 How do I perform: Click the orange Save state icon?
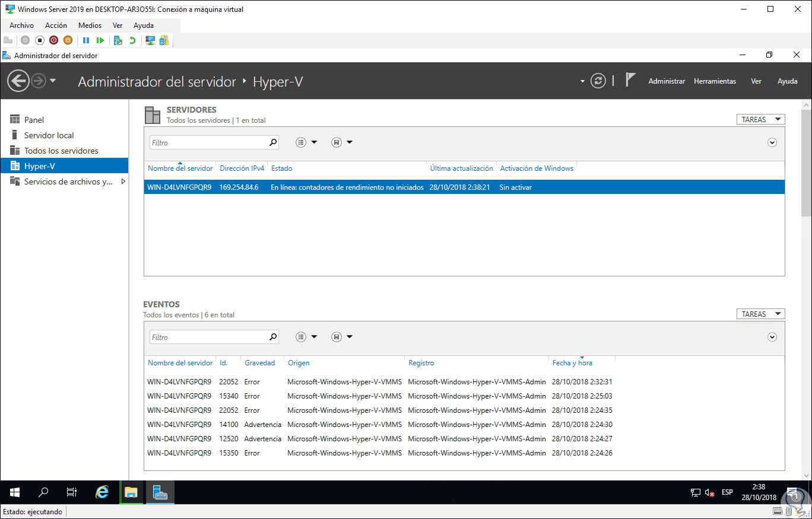(68, 40)
